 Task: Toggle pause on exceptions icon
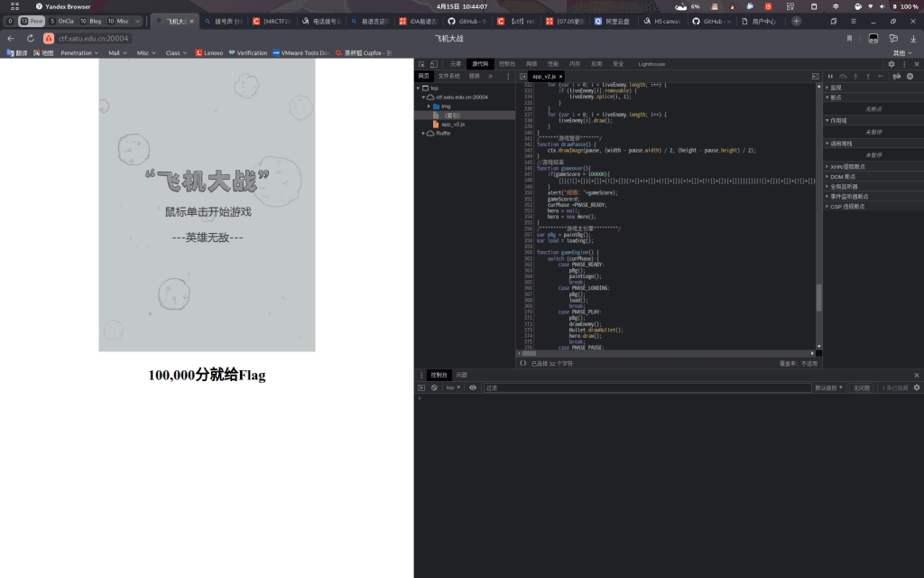(x=910, y=76)
